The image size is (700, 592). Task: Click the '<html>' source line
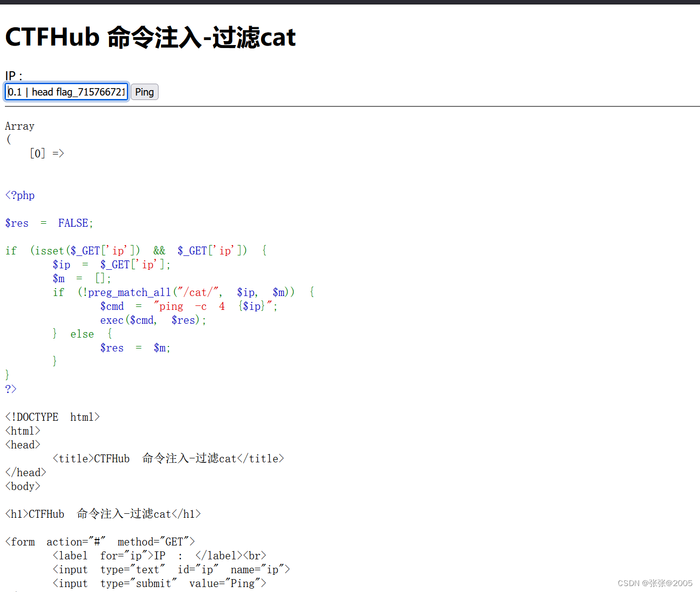coord(23,431)
